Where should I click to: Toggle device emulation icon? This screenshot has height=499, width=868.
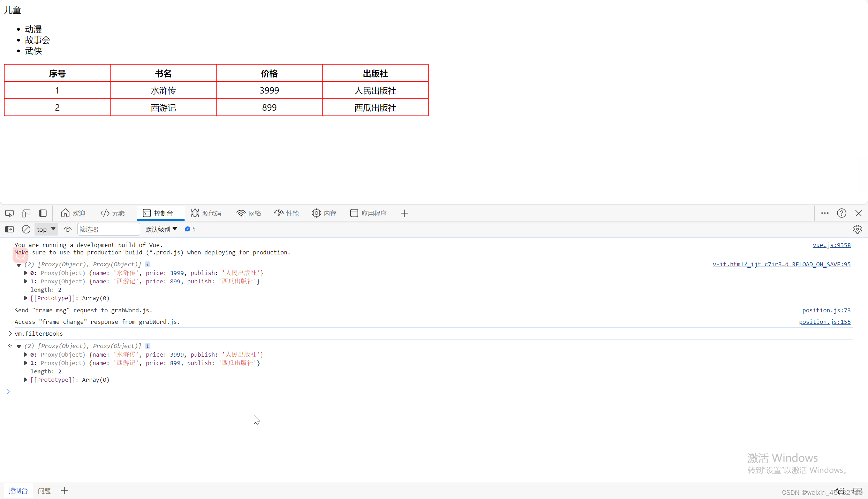point(26,213)
